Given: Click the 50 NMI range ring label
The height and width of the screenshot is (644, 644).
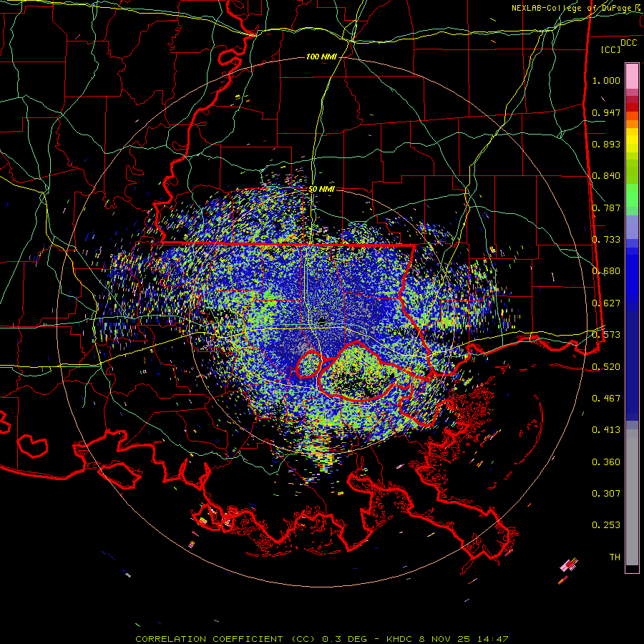Looking at the screenshot, I should click(x=321, y=190).
